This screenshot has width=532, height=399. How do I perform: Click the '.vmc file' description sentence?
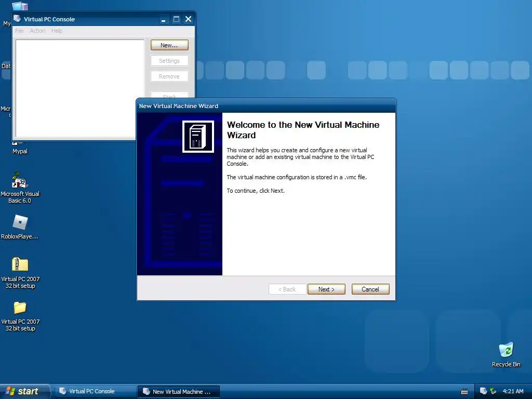[x=297, y=177]
